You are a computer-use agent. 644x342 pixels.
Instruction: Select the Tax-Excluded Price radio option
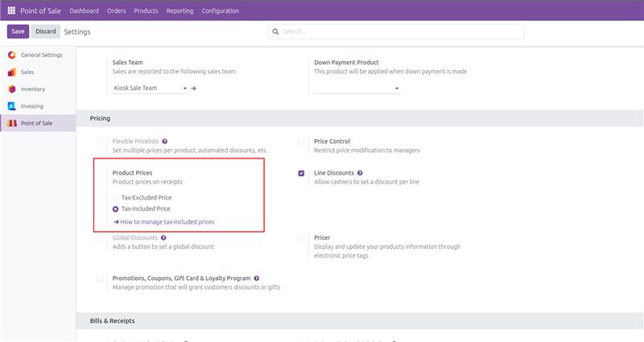click(116, 197)
